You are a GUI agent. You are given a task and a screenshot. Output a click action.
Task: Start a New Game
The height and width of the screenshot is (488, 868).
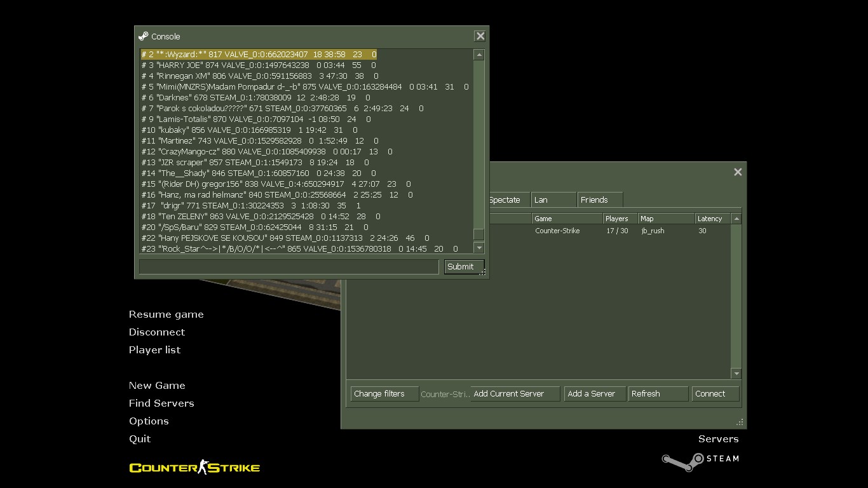[x=157, y=386]
